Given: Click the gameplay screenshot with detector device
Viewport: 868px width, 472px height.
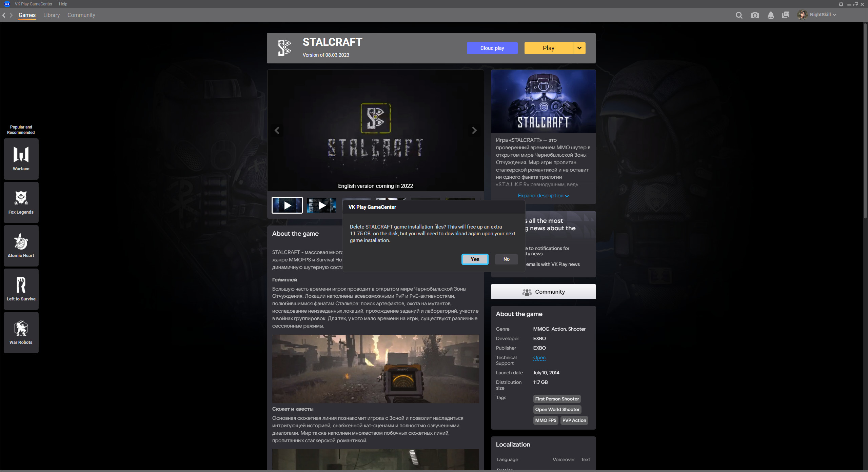Looking at the screenshot, I should (x=375, y=369).
